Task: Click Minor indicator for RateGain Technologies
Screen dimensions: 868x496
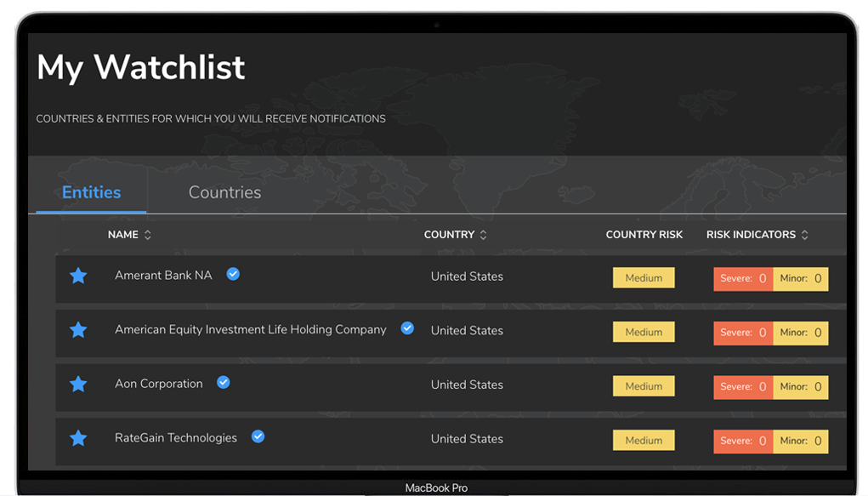Action: [x=800, y=441]
